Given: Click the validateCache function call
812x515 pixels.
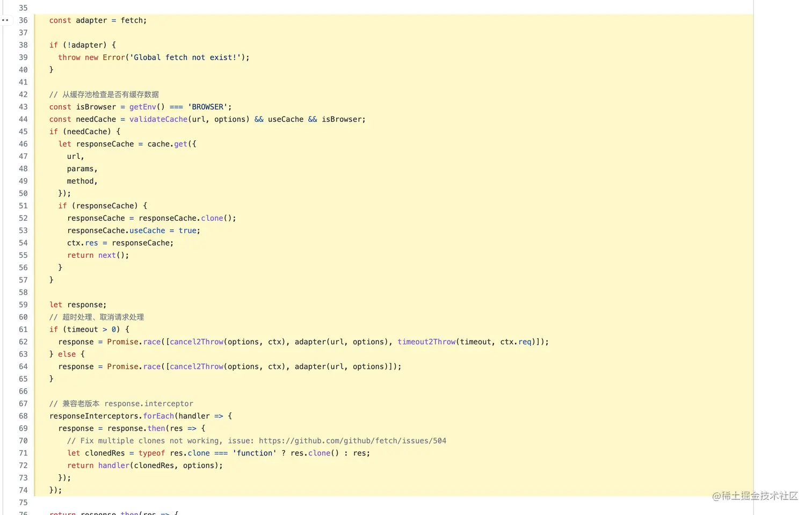Looking at the screenshot, I should (x=190, y=119).
